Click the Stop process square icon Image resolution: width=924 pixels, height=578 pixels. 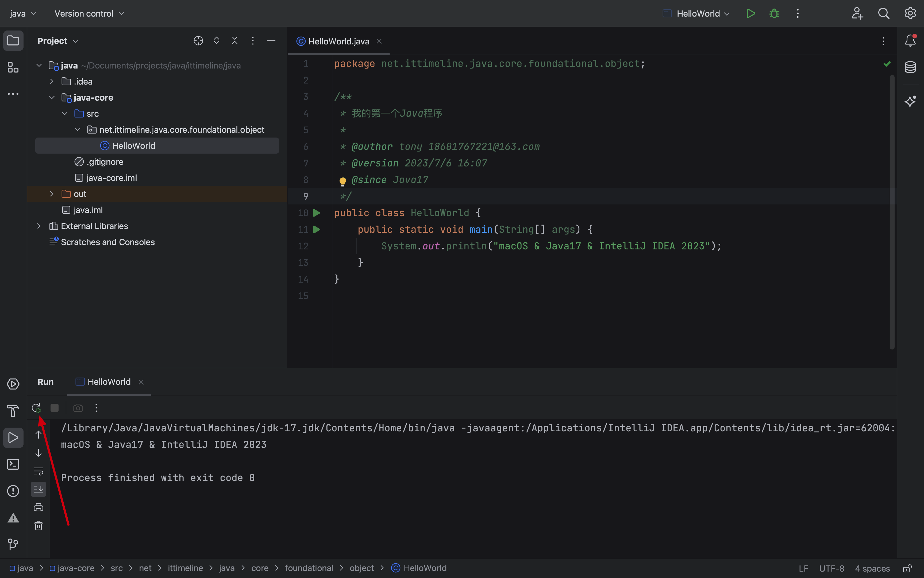55,408
